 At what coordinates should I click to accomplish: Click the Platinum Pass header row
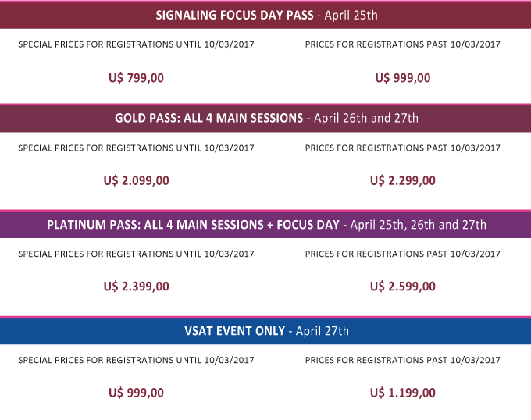pos(266,225)
